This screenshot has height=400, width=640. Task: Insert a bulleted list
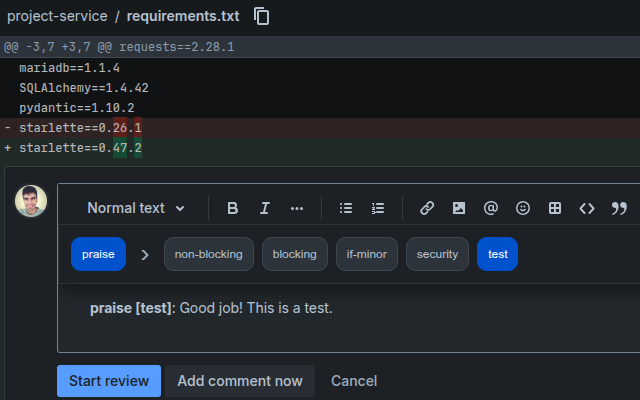346,208
